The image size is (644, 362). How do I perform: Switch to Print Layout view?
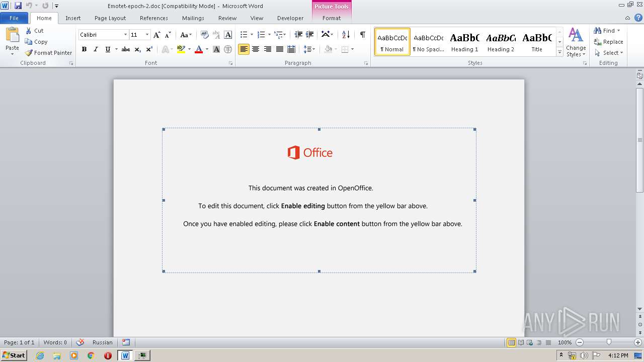[512, 342]
